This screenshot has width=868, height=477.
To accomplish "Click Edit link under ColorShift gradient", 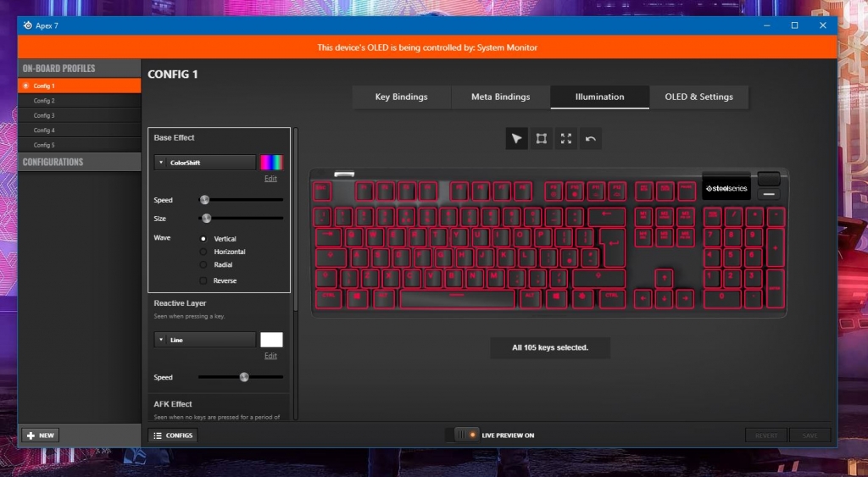I will tap(270, 179).
